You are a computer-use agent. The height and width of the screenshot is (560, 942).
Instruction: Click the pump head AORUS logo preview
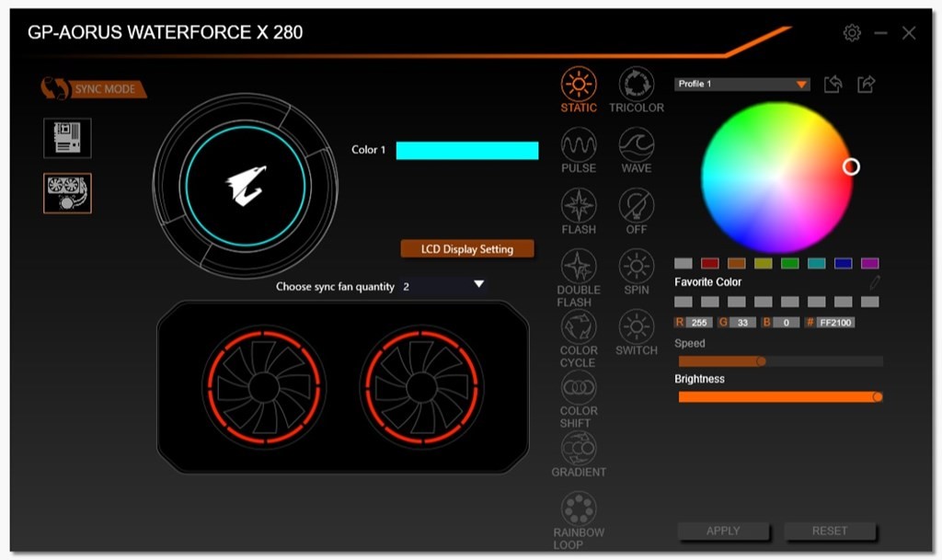pos(246,186)
